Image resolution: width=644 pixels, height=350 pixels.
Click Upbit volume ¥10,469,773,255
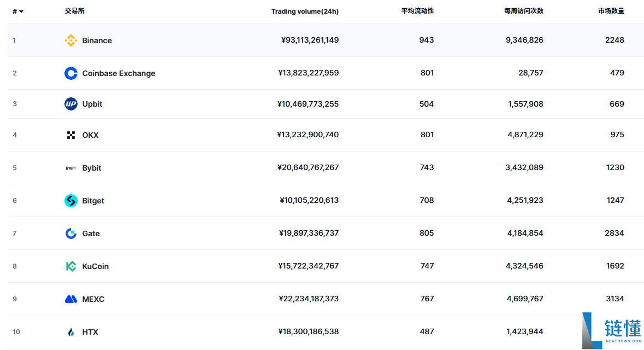point(308,104)
